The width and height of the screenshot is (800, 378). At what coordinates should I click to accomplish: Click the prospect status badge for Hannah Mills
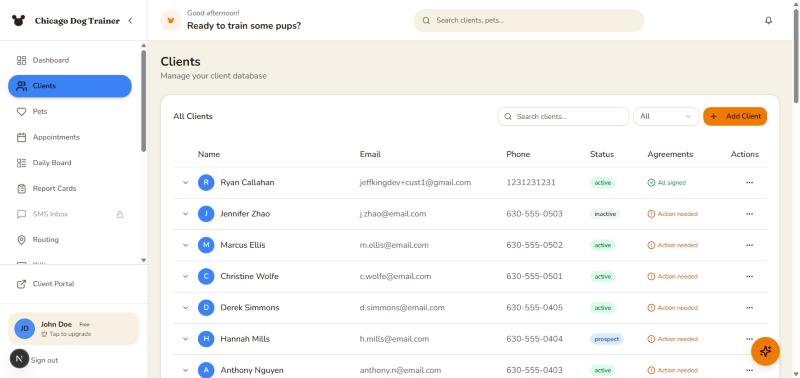click(x=607, y=339)
